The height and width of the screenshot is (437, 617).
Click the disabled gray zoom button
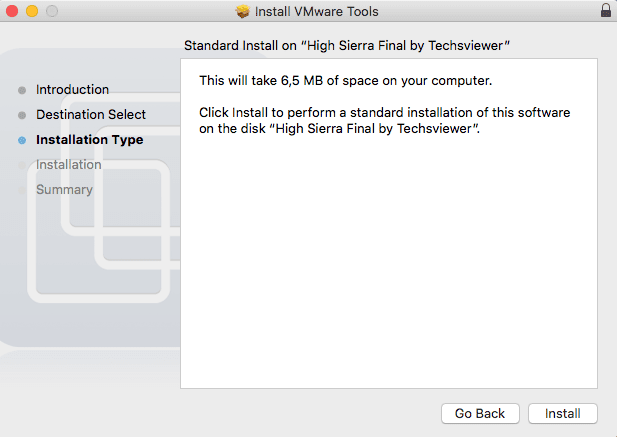point(52,11)
